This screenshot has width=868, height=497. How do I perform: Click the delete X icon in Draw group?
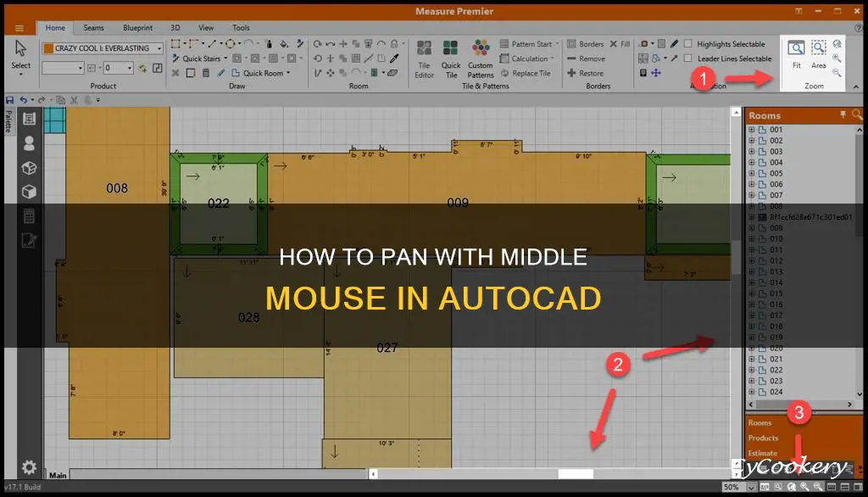175,73
